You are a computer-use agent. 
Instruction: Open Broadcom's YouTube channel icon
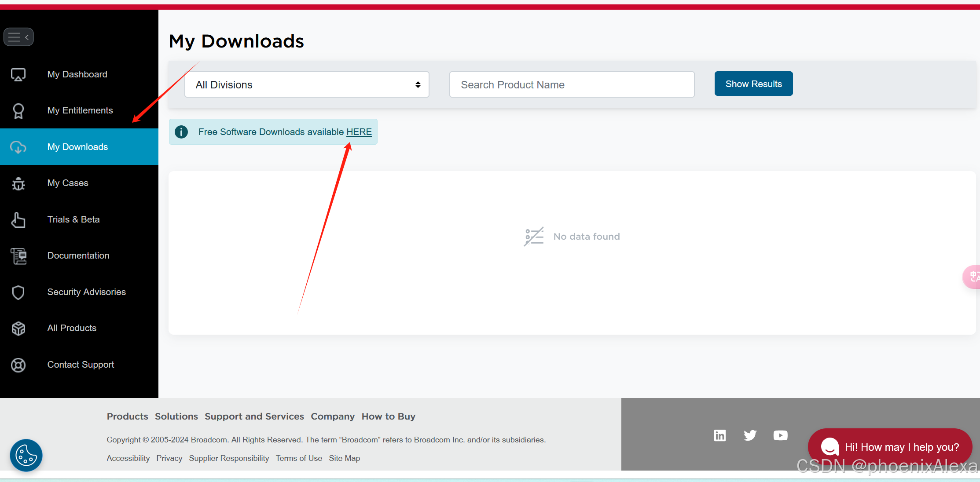coord(780,435)
